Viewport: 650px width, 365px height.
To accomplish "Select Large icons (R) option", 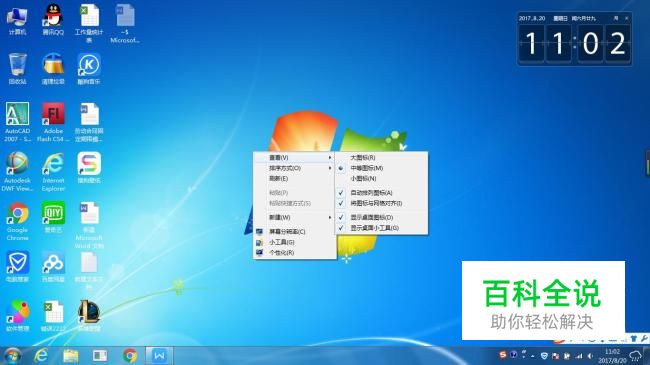I will [x=381, y=158].
